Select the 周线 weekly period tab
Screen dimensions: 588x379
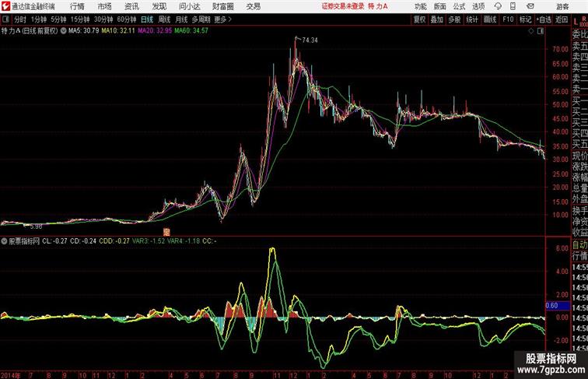click(164, 19)
